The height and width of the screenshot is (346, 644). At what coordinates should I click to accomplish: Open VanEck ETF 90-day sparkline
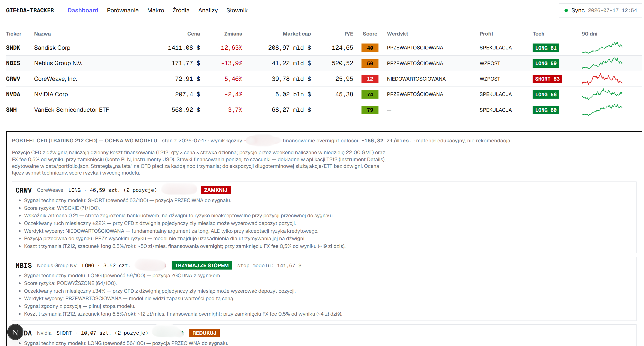(x=602, y=110)
